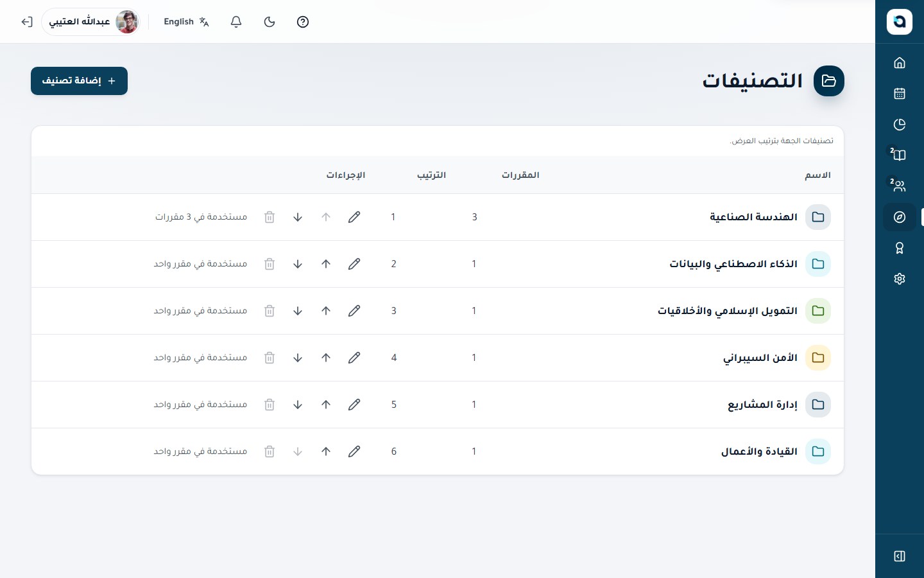The height and width of the screenshot is (578, 924).
Task: Edit التمويل الإسلامي والأخلاقيات category
Action: click(354, 311)
